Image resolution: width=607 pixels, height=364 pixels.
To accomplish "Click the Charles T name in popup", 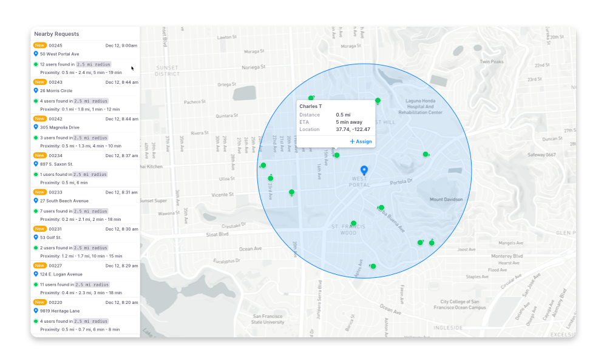I will point(310,106).
